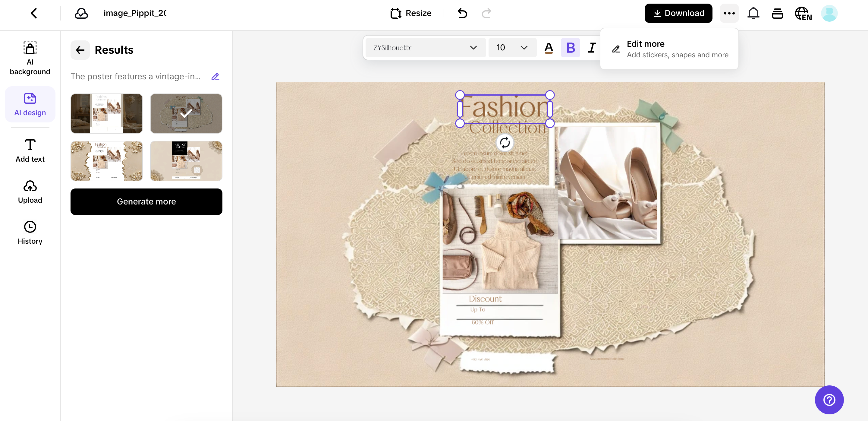
Task: Expand the ZYSilhouette font dropdown
Action: tap(425, 48)
